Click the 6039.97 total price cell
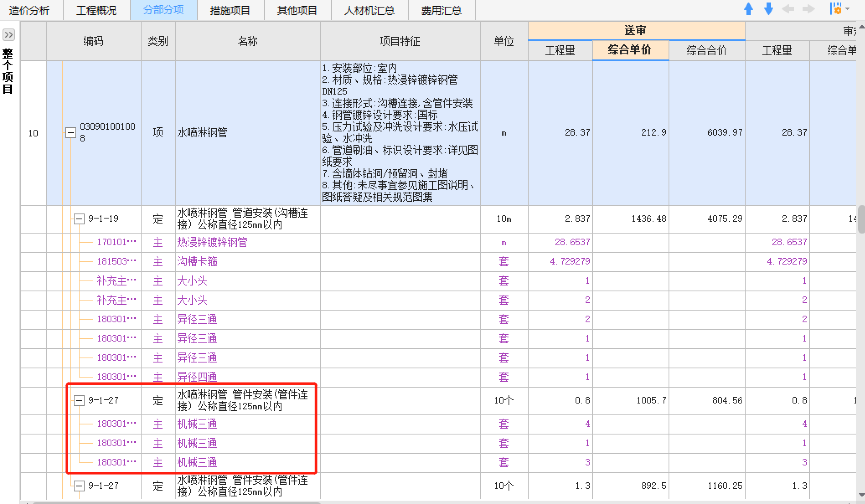Screen dimensions: 865x504 (x=707, y=133)
